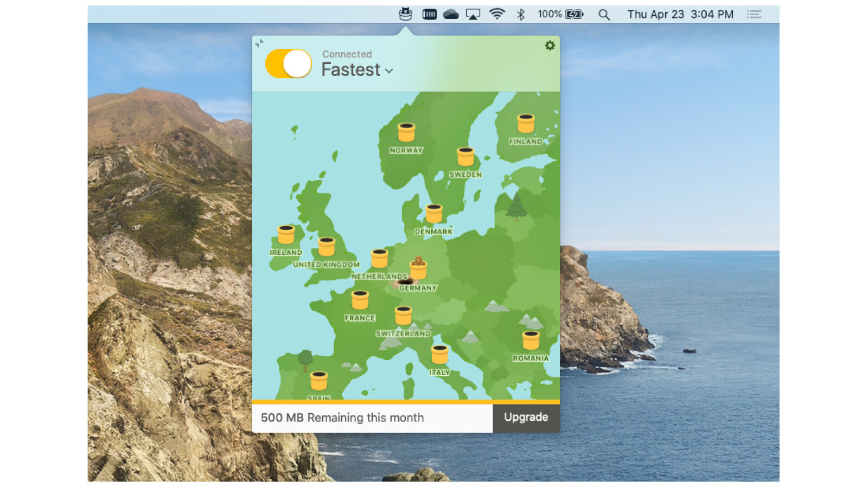Choose the Sweden tunnel pipe
The image size is (868, 488).
point(465,157)
